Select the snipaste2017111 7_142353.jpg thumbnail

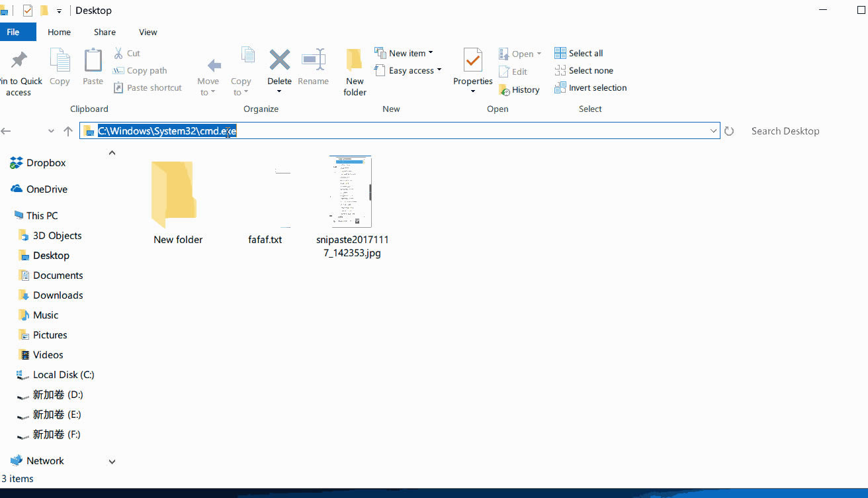[x=350, y=192]
